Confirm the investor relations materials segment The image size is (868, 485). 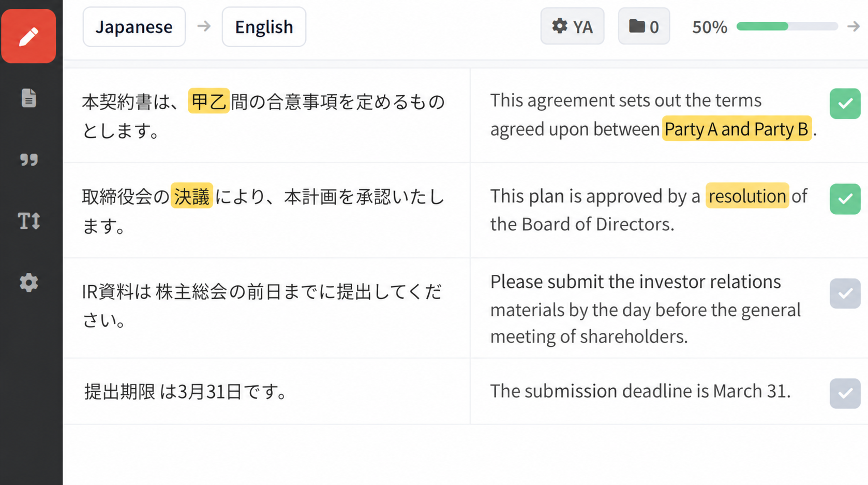pos(845,293)
